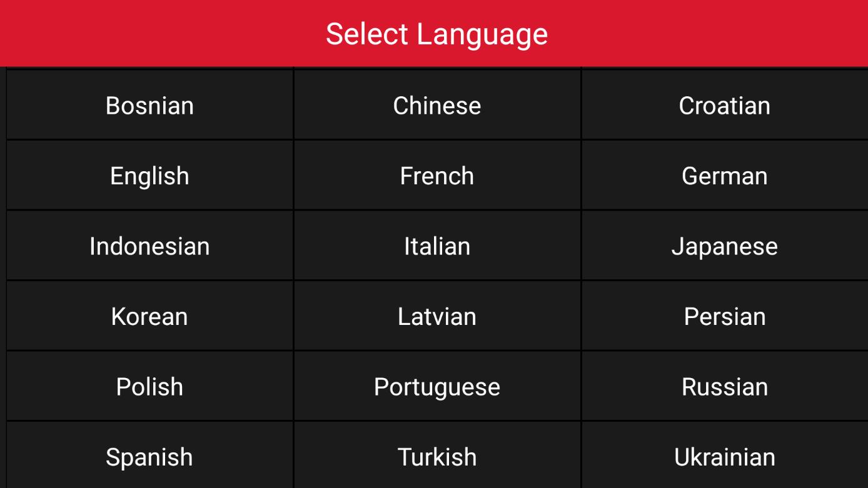The image size is (868, 488).
Task: Select Bosnian as the language
Action: (149, 105)
